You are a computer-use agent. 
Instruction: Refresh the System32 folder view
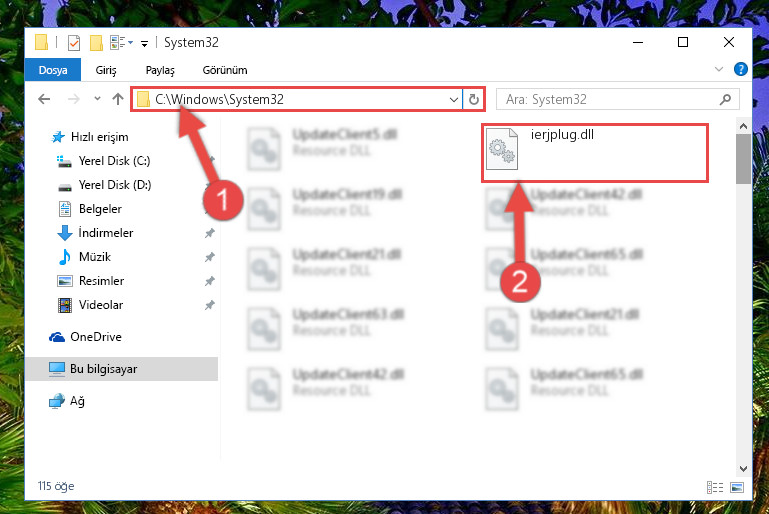tap(473, 100)
